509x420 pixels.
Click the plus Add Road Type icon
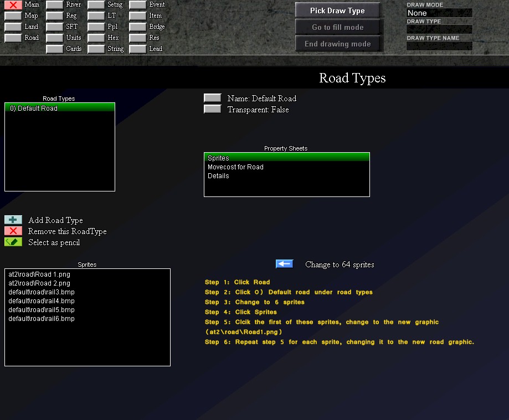click(x=13, y=220)
